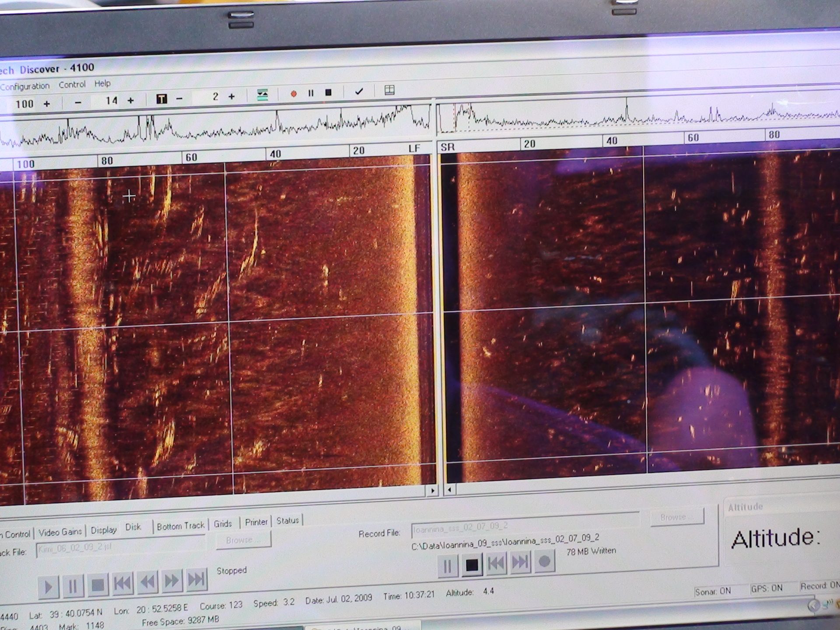Viewport: 840px width, 630px height.
Task: Decrease the gain value of 14
Action: [x=78, y=102]
